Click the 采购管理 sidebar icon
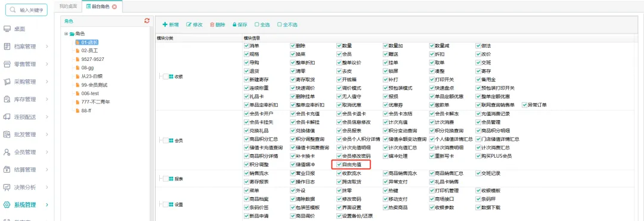Viewport: 644px width, 221px height. click(x=7, y=82)
